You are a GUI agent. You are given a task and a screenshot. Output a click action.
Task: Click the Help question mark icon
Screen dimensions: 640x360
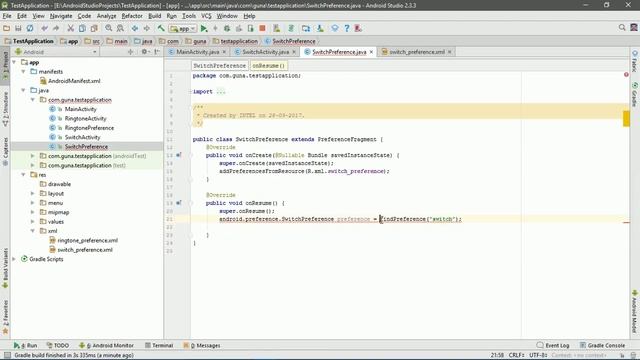coord(347,28)
